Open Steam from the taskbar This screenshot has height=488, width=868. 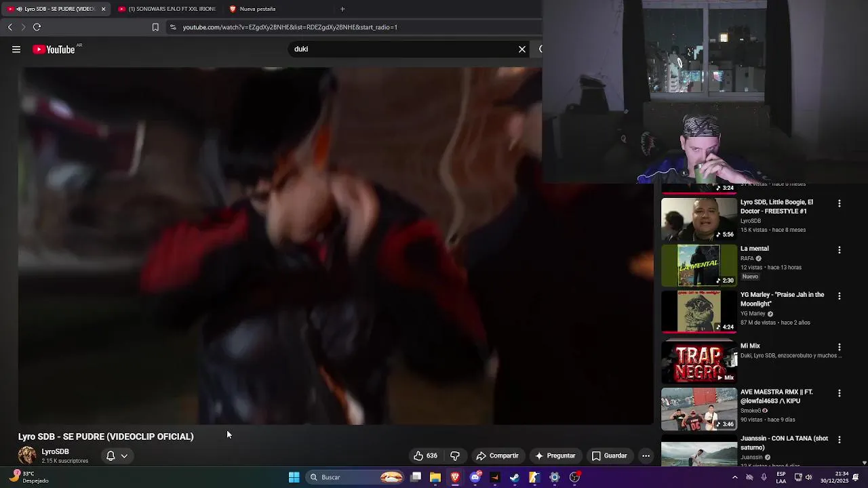515,477
